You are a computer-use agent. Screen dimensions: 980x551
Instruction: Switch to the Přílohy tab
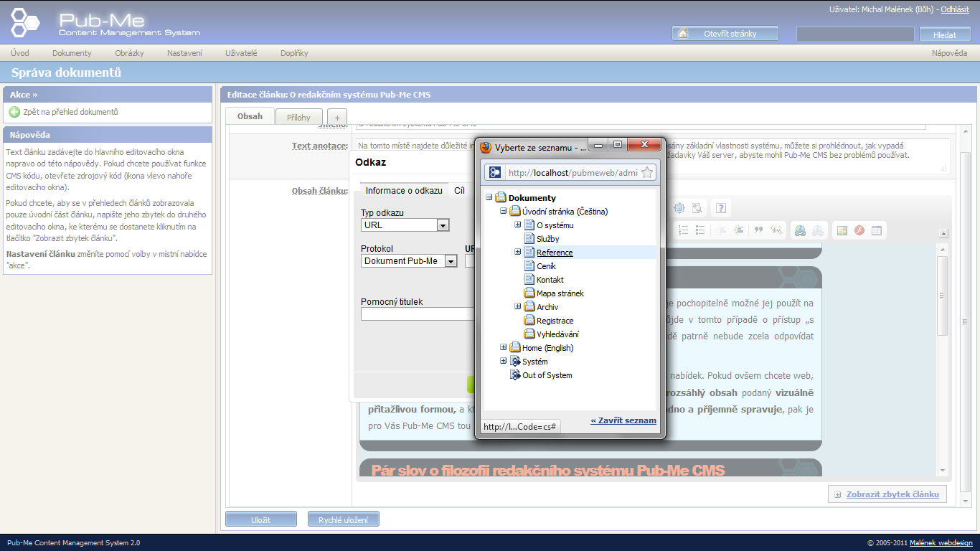(x=298, y=117)
